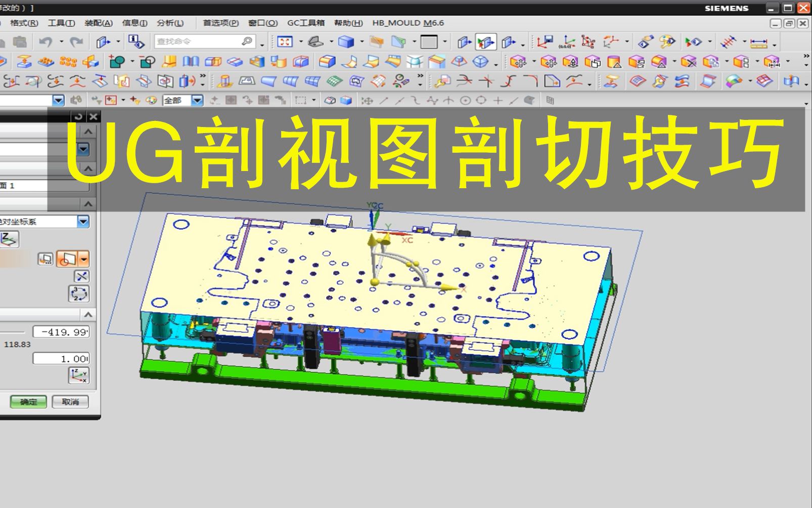Toggle the existing point plus snap icon
Screen dimensions: 812x508
coord(498,100)
